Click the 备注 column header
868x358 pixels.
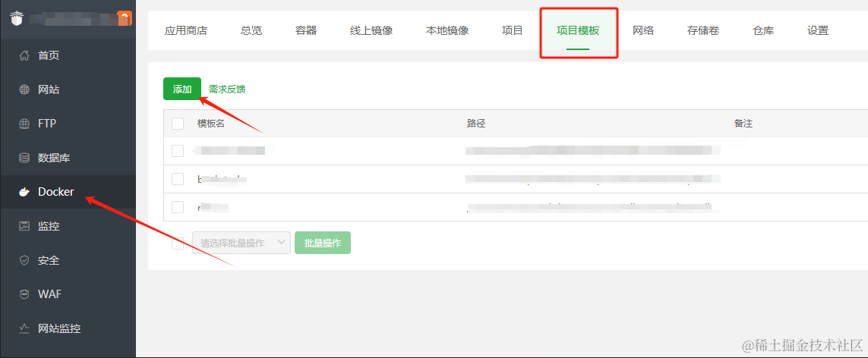point(743,124)
